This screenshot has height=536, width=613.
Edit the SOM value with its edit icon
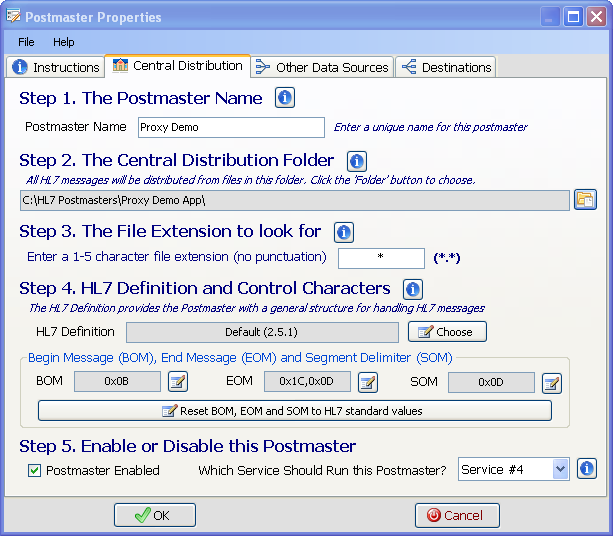tap(552, 381)
